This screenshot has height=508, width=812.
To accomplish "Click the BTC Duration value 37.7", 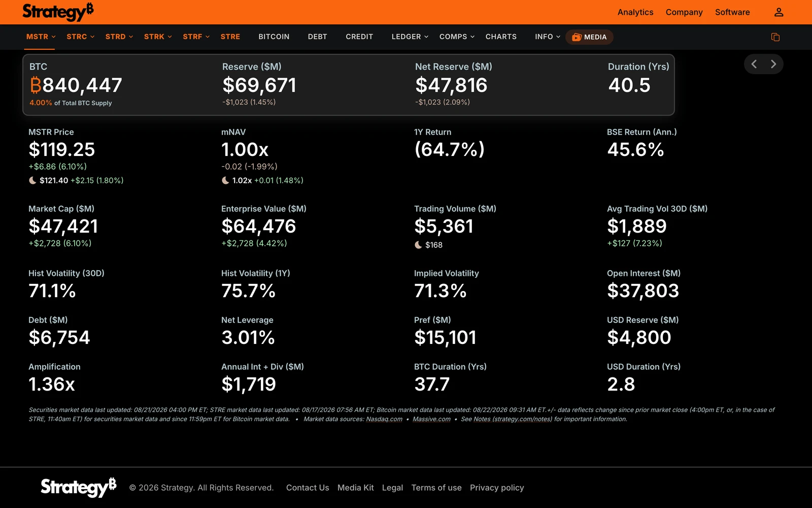I will tap(432, 385).
